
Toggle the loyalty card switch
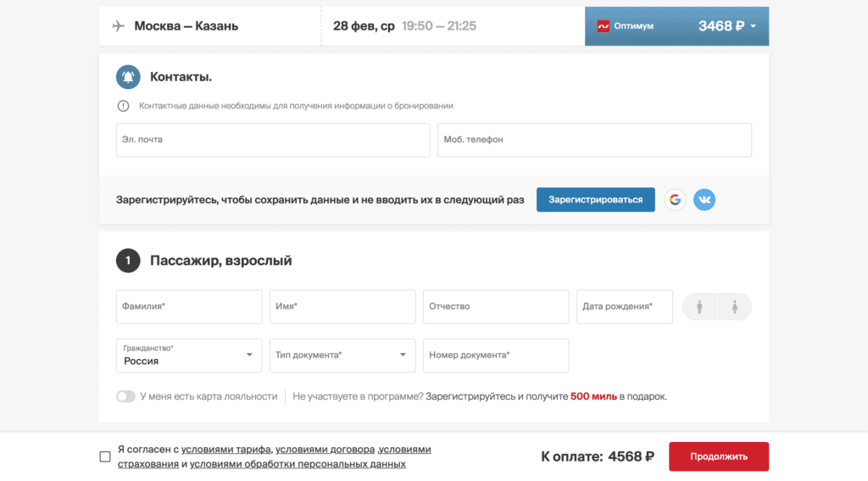pos(125,396)
